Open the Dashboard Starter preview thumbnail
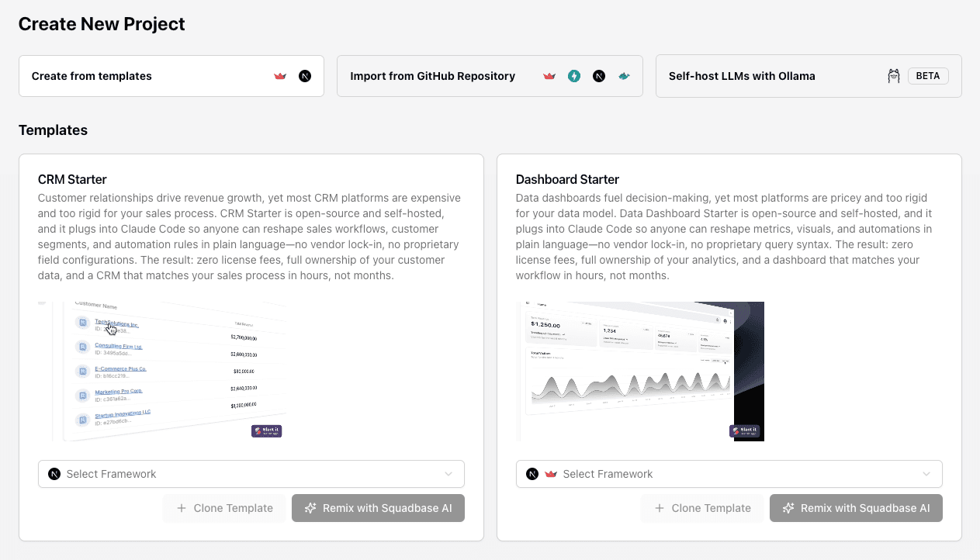 tap(640, 372)
